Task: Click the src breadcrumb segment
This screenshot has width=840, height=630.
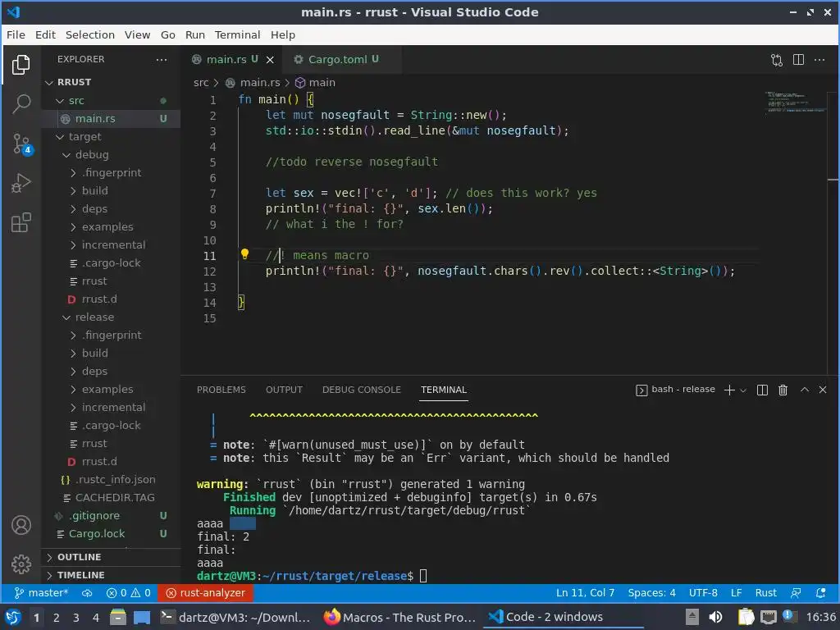Action: (201, 83)
